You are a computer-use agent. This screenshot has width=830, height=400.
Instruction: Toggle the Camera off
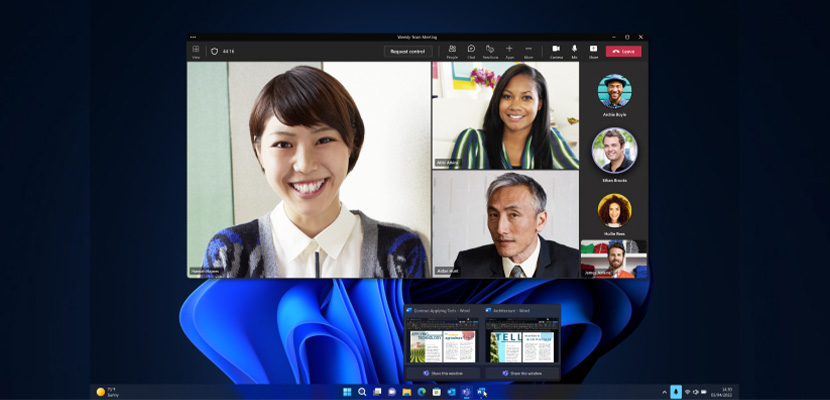556,49
